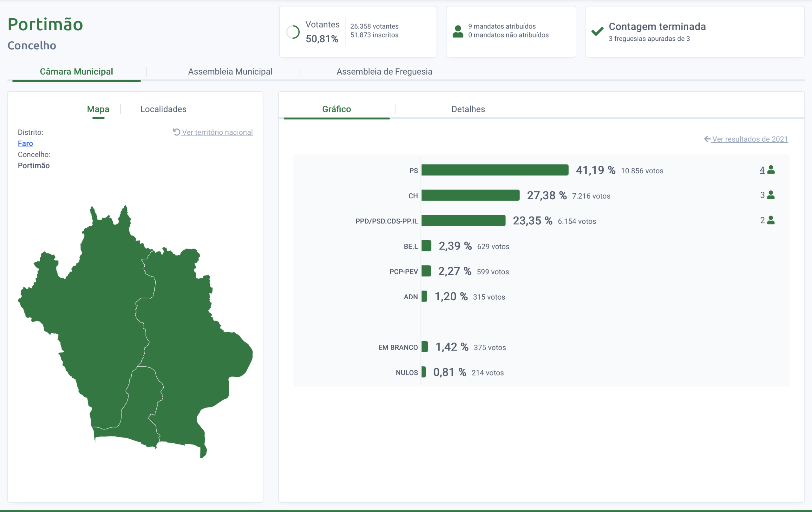Screen dimensions: 812x512
Task: Open the Assembleia de Freguesia tab
Action: point(384,71)
